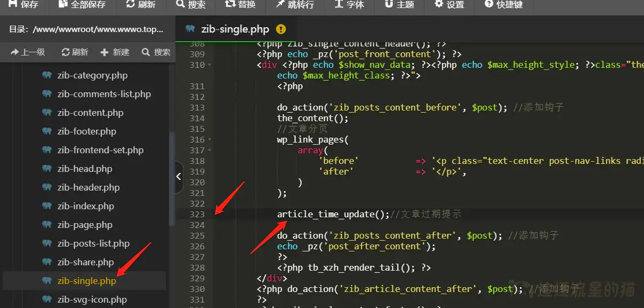
Task: Click the settings gear icon
Action: (439, 4)
